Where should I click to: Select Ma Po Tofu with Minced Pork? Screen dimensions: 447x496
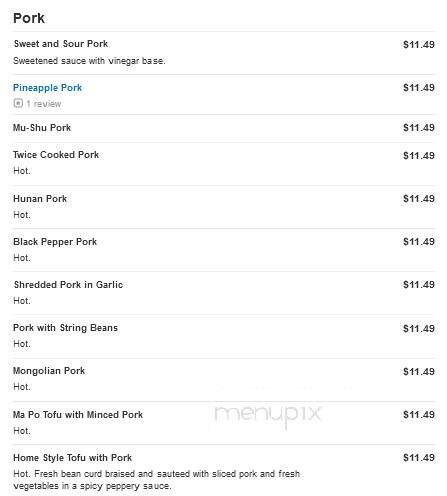[x=78, y=415]
